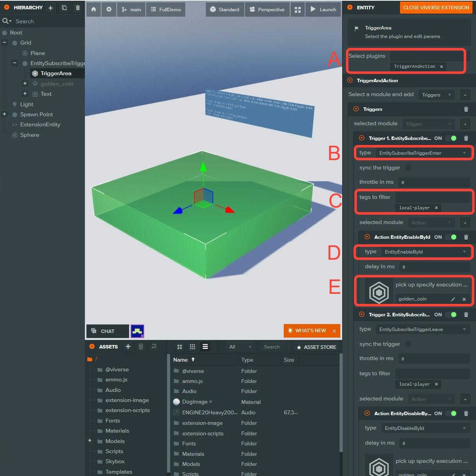The image size is (476, 476).
Task: Click the fullscreen expand viewport icon
Action: click(297, 10)
